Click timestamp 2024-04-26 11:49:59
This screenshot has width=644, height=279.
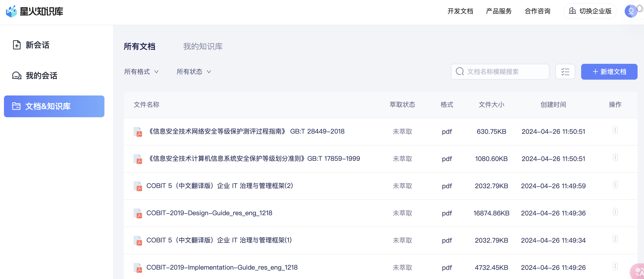click(553, 186)
